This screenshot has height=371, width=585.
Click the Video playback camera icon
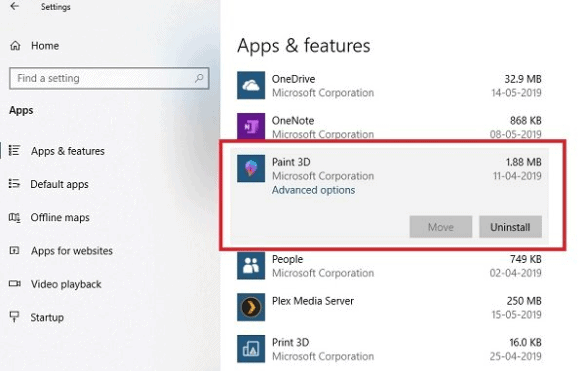coord(15,284)
